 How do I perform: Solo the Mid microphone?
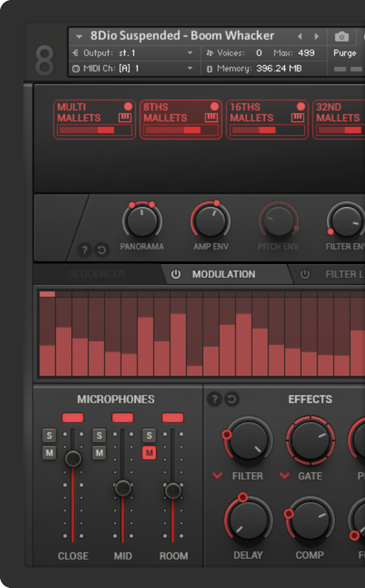[99, 436]
